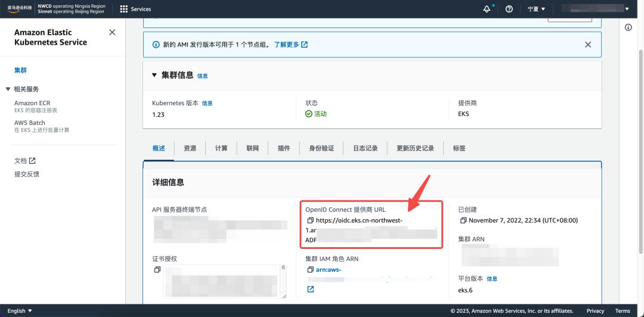Open the IAM role external-link icon

(311, 290)
